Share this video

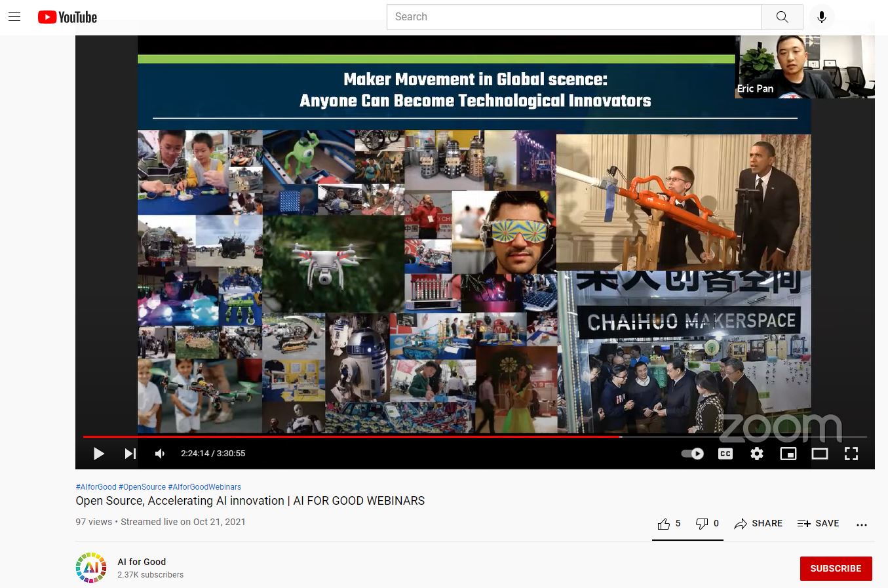(x=758, y=524)
